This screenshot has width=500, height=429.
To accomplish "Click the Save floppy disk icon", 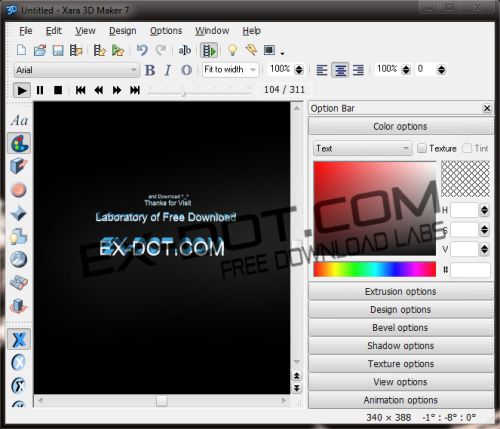I will (x=58, y=51).
